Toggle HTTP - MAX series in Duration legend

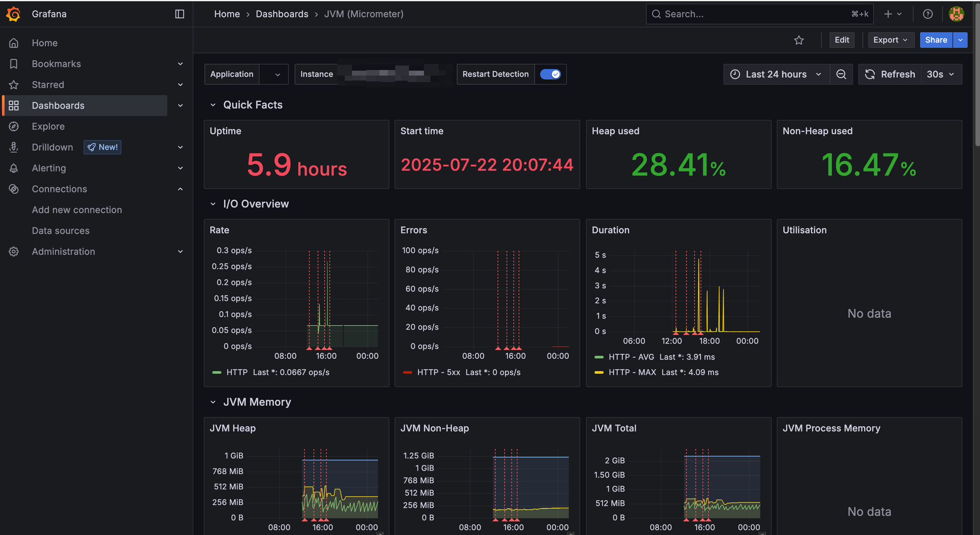(632, 372)
